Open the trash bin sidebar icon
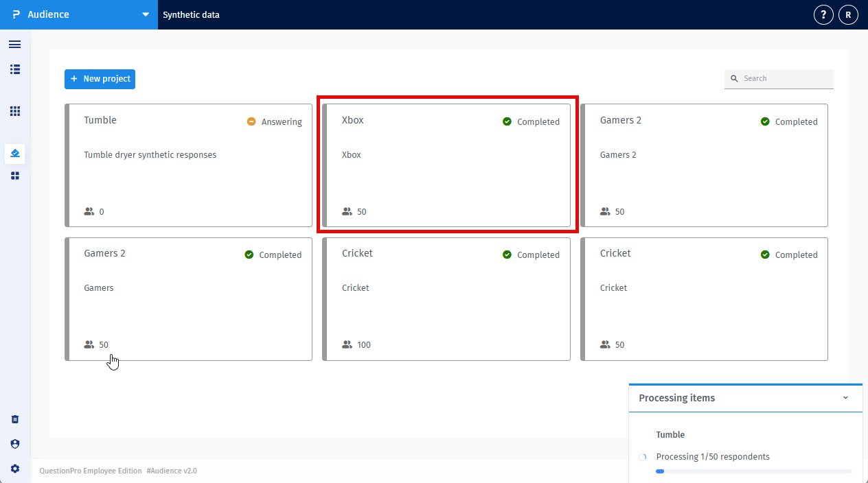 (14, 419)
